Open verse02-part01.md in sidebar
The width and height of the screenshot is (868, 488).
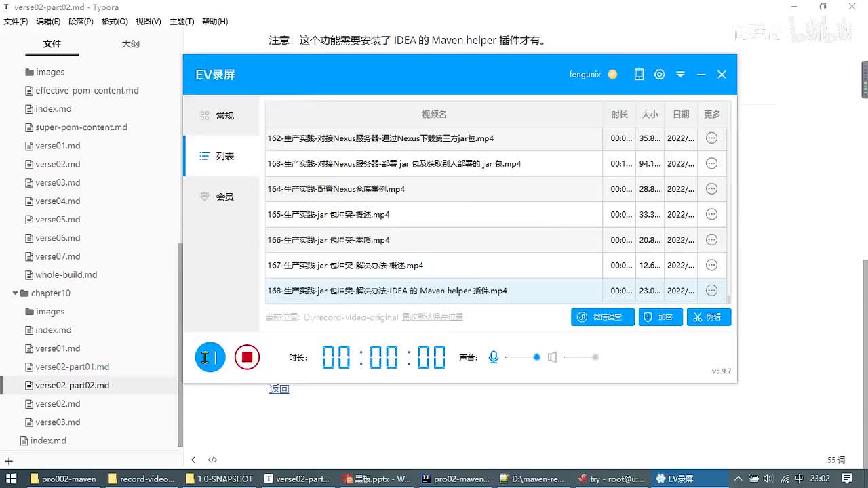73,367
